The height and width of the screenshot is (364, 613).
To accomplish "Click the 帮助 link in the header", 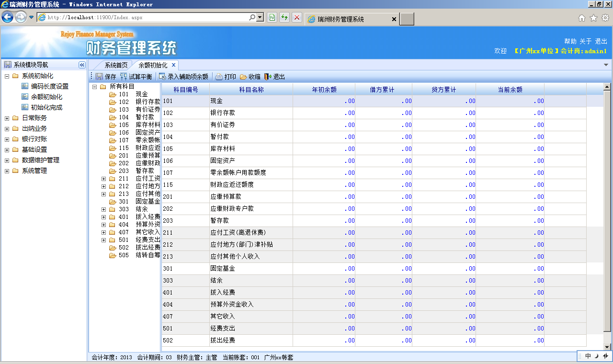I will tap(570, 41).
